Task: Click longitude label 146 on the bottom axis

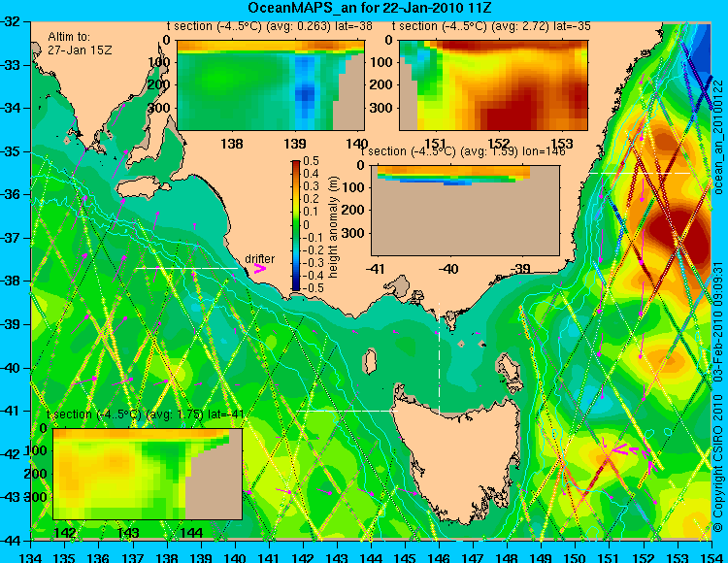Action: 439,557
